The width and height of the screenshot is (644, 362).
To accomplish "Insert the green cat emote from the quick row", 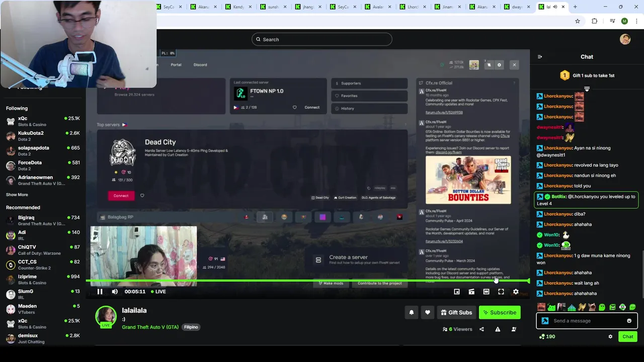I will click(x=551, y=307).
